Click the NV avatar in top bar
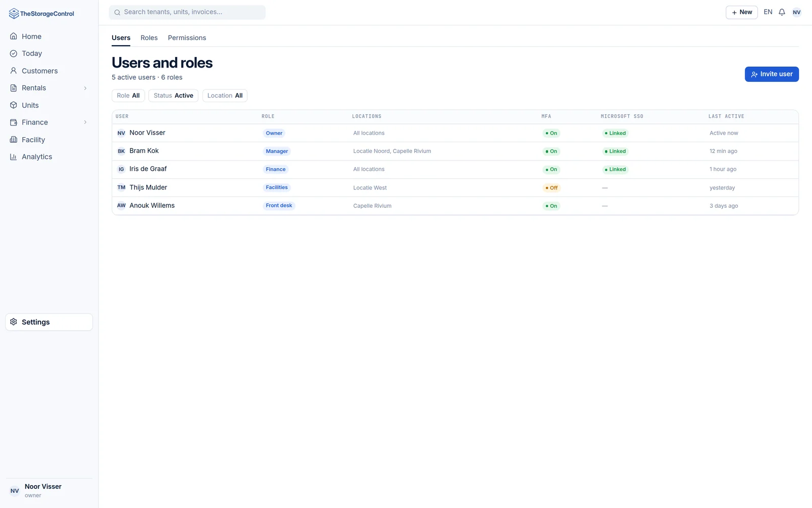This screenshot has height=508, width=812. tap(797, 12)
